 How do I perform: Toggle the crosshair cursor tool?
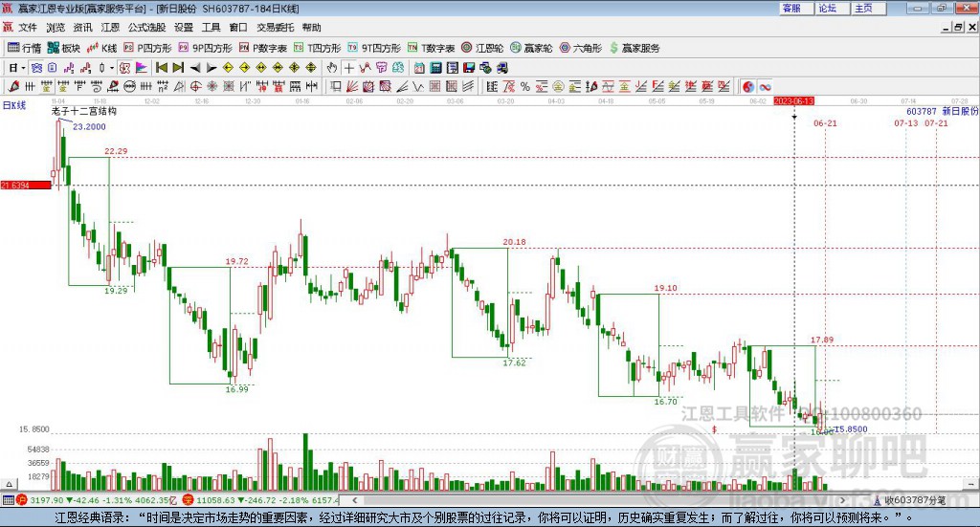[x=348, y=68]
